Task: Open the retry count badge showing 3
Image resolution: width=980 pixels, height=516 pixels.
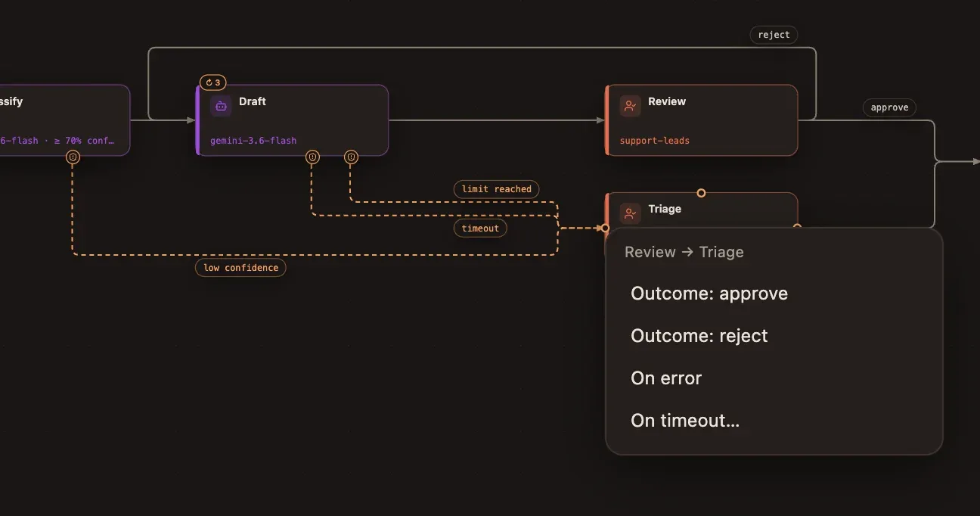Action: pyautogui.click(x=213, y=82)
